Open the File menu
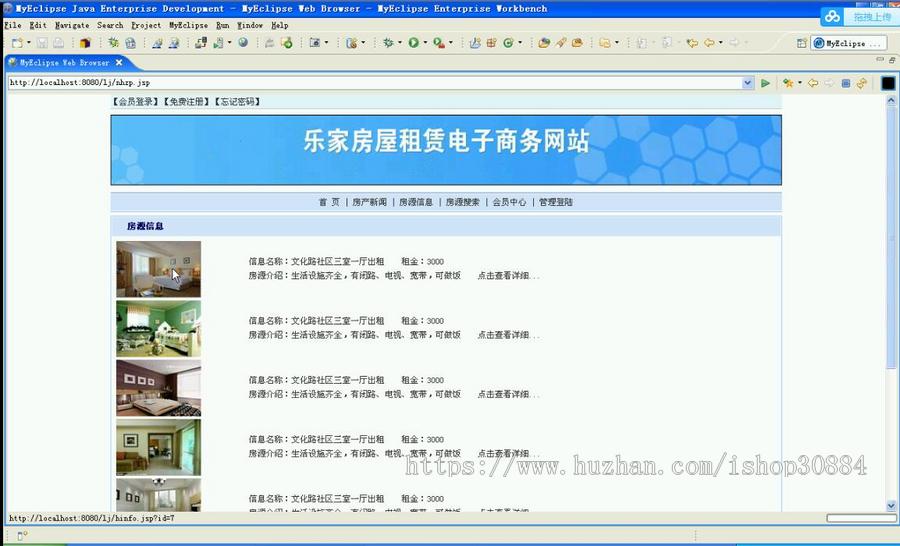The image size is (900, 546). (x=13, y=25)
